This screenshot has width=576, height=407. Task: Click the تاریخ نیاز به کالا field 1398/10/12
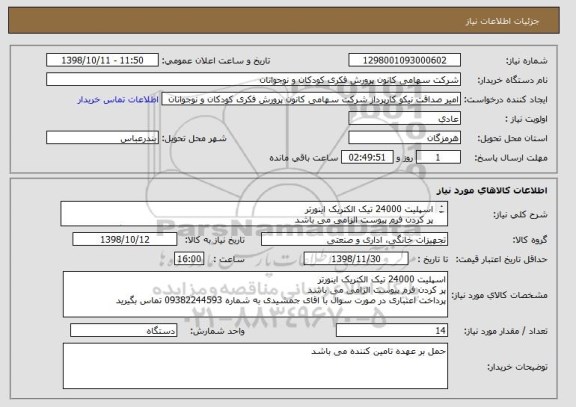pyautogui.click(x=125, y=239)
